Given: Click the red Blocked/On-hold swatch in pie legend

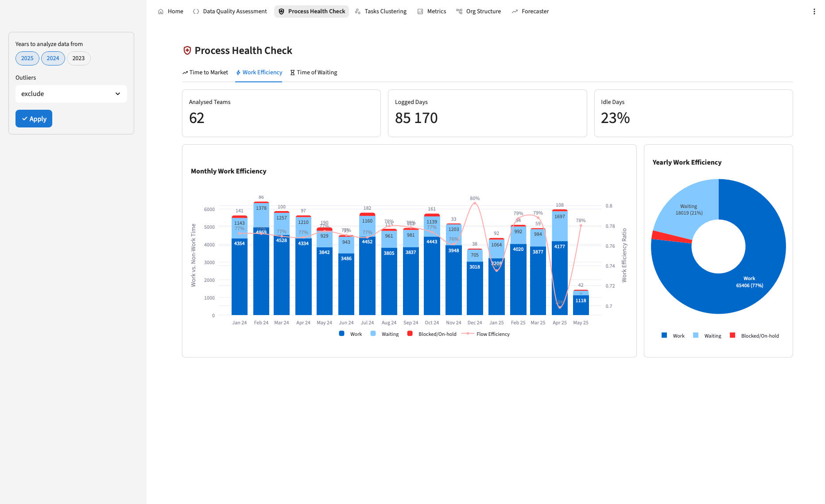Looking at the screenshot, I should [x=732, y=335].
